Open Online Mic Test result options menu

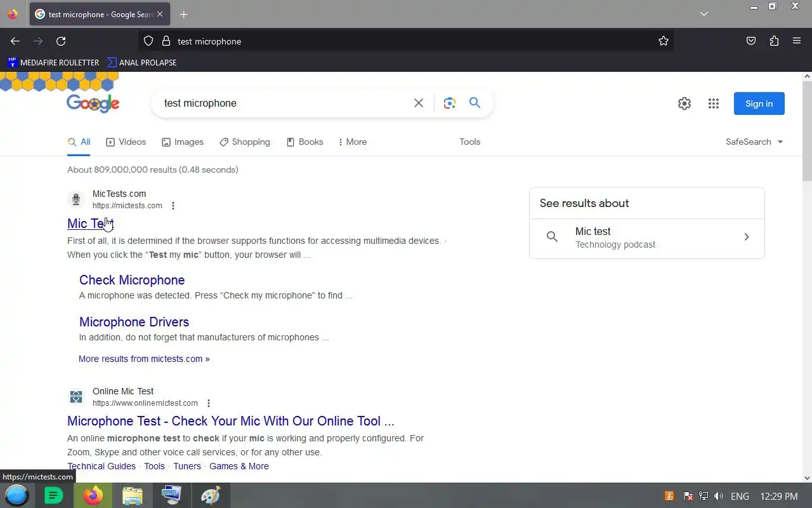click(209, 403)
